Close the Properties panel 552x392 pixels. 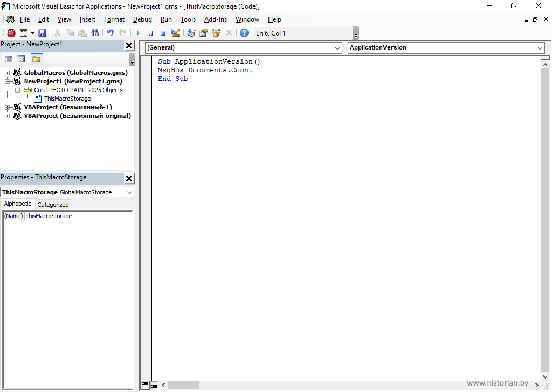(x=129, y=178)
